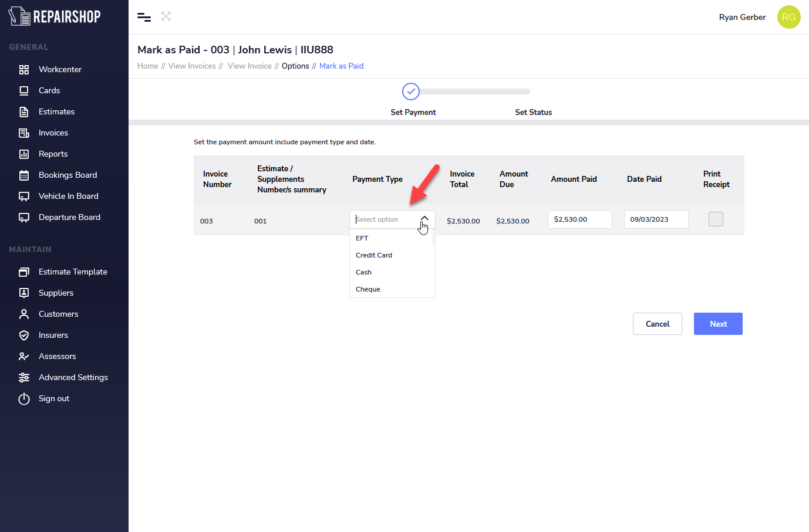
Task: Collapse the Payment Type dropdown chevron
Action: 424,219
